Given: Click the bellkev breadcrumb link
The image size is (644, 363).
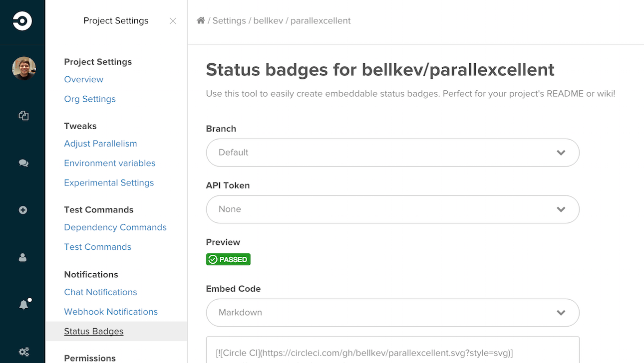Looking at the screenshot, I should coord(268,21).
